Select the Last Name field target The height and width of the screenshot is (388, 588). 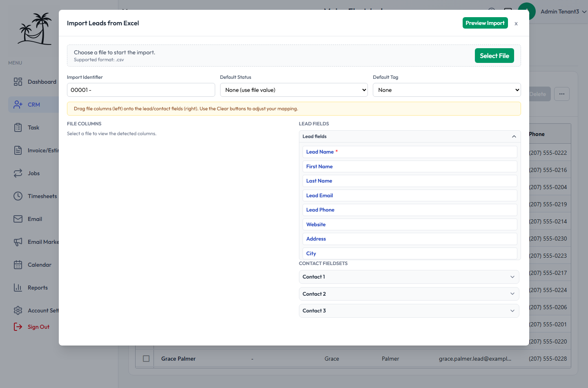[x=410, y=181]
